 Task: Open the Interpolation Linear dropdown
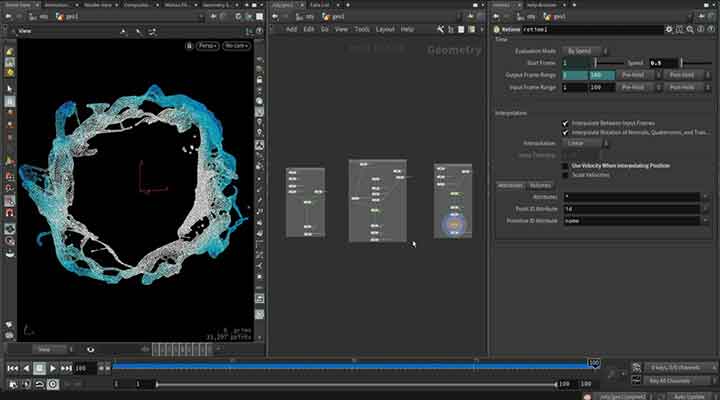[585, 143]
